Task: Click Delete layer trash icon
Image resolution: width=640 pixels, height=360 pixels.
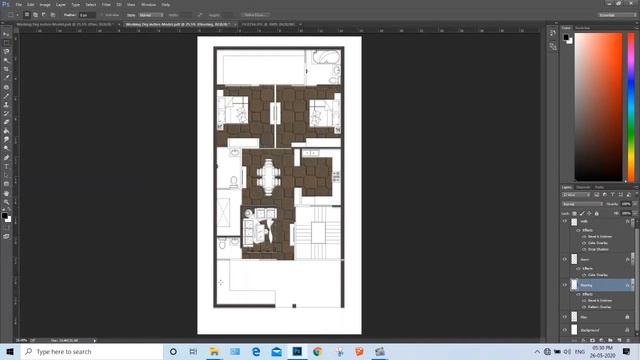Action: click(628, 340)
